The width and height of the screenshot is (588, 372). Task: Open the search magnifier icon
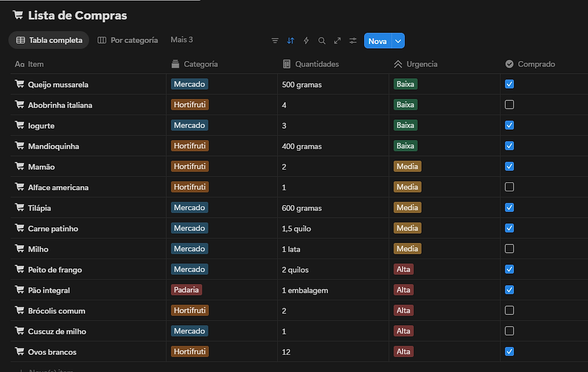pos(322,41)
